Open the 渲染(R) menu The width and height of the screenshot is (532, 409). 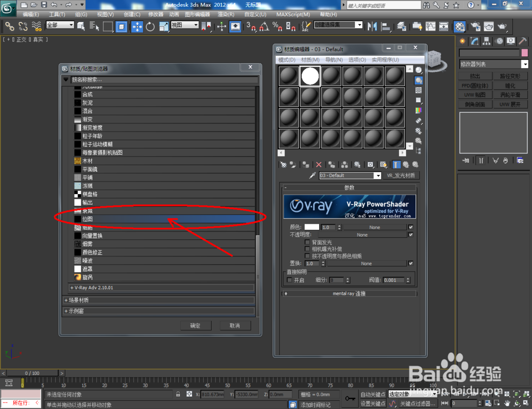tap(226, 14)
